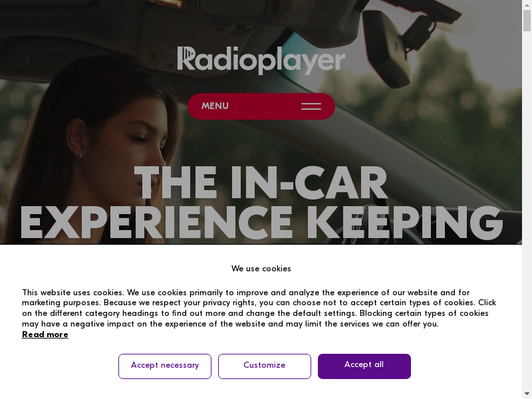
Task: Click the 'THE IN-CAR' hero headline
Action: click(x=261, y=183)
